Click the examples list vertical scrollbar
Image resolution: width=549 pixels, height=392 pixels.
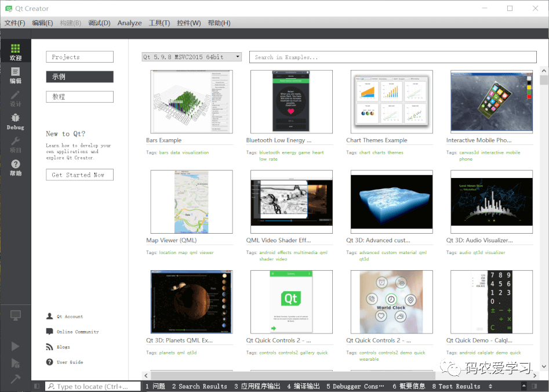[x=544, y=220]
